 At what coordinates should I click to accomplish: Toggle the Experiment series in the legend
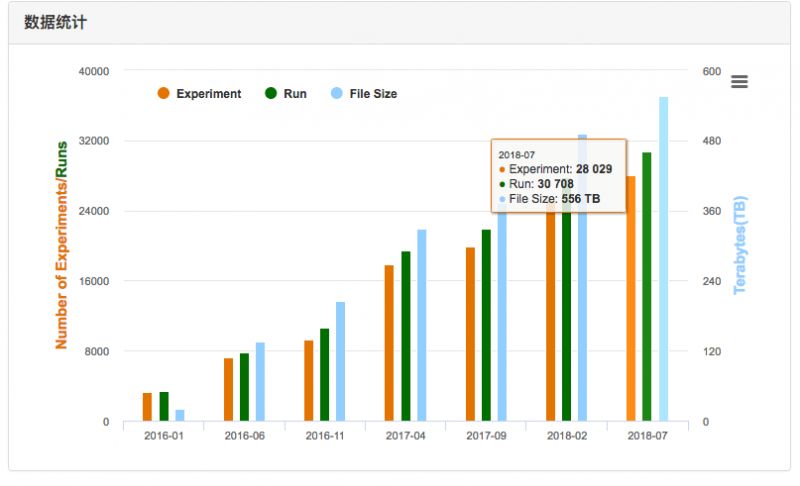click(199, 94)
